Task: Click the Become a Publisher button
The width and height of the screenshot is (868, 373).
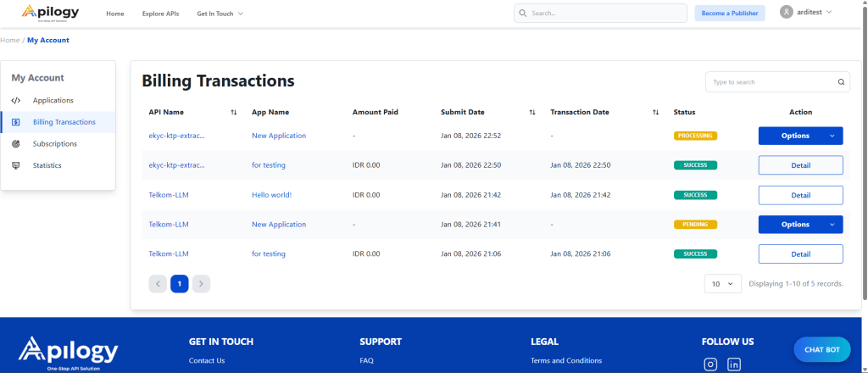Action: pos(730,14)
